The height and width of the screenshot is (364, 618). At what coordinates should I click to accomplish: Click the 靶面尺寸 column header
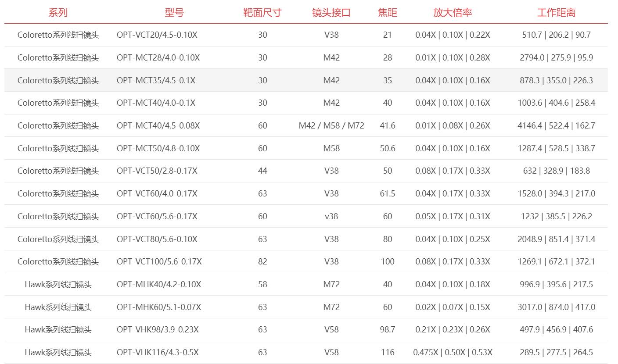pos(262,13)
